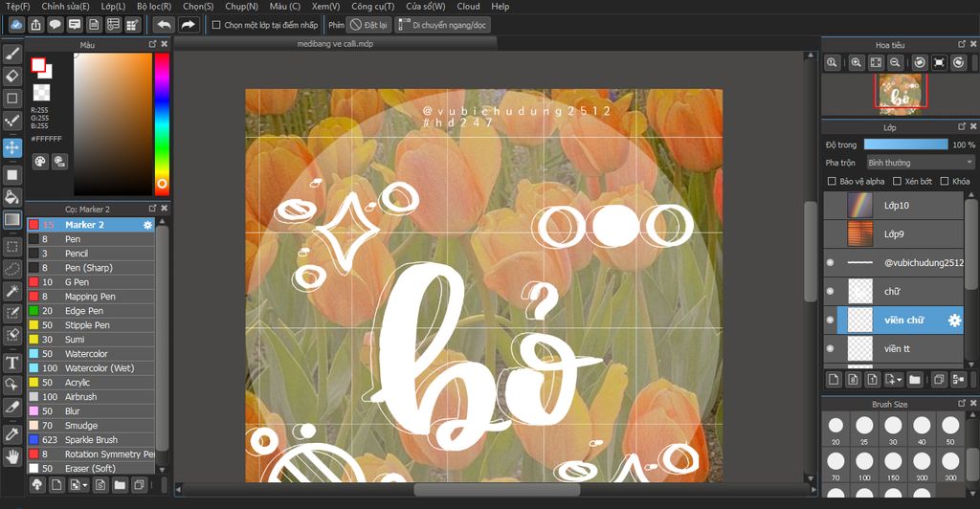Pick brush size 40 preset

[x=922, y=430]
